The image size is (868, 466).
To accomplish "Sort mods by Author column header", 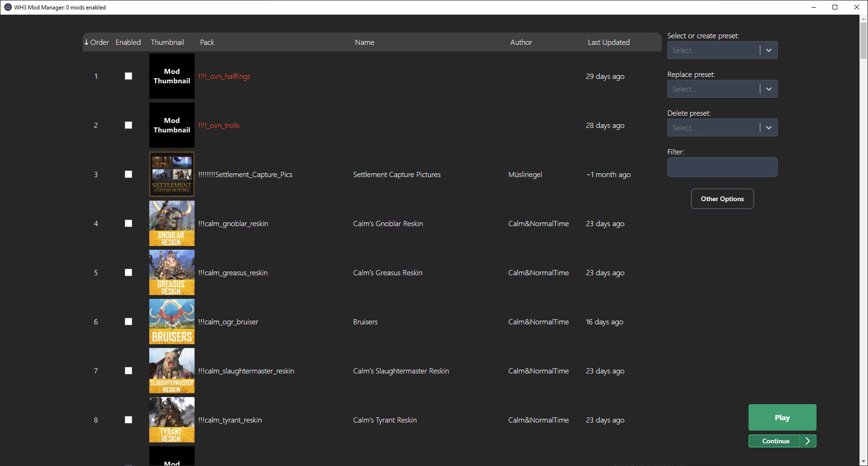I will 521,42.
